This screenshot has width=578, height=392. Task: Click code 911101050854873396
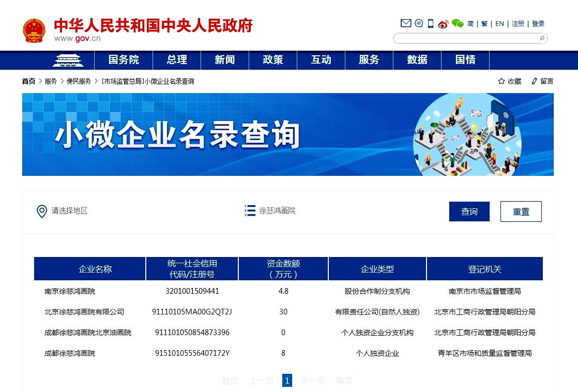pos(192,333)
